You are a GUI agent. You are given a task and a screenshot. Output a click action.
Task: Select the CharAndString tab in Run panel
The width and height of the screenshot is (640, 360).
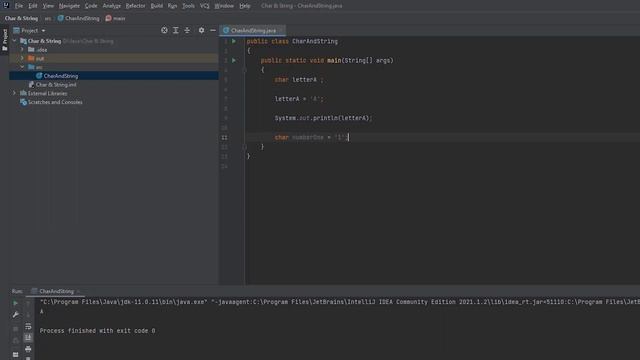click(x=57, y=291)
